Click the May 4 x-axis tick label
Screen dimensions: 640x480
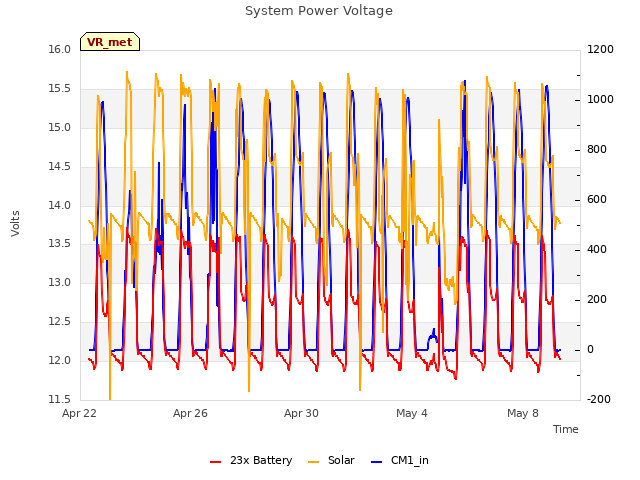(412, 413)
